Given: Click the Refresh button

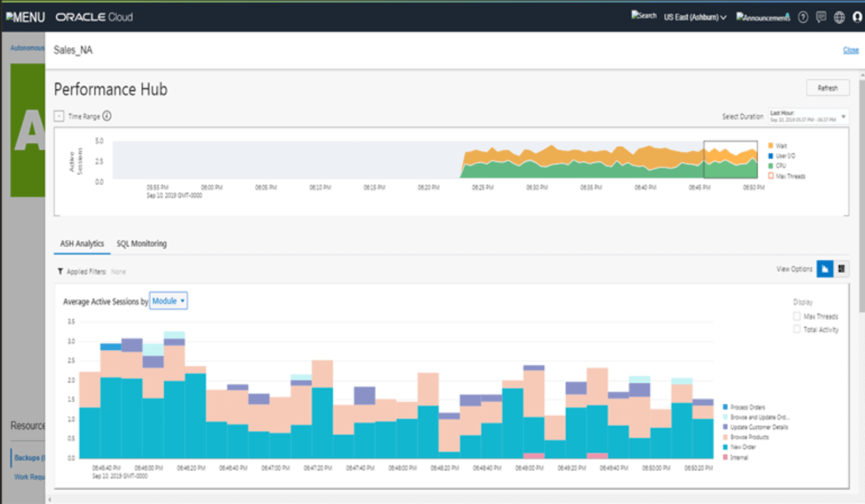Looking at the screenshot, I should [x=827, y=87].
